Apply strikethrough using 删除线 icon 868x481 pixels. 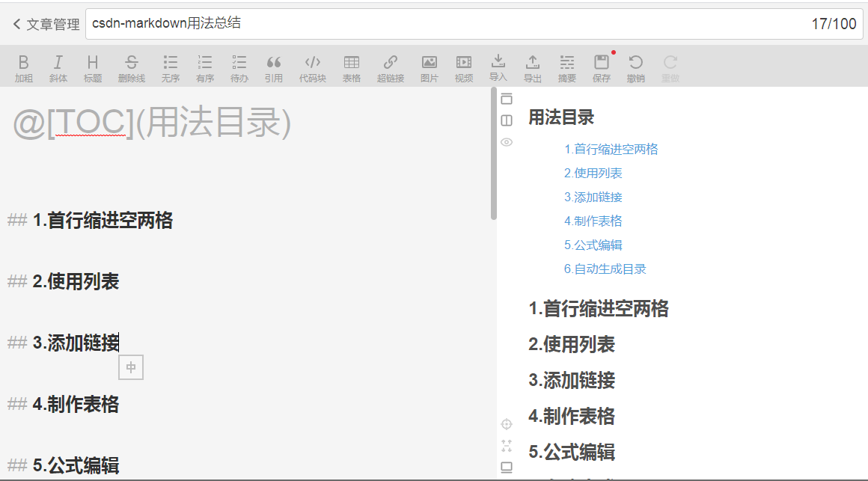[132, 66]
